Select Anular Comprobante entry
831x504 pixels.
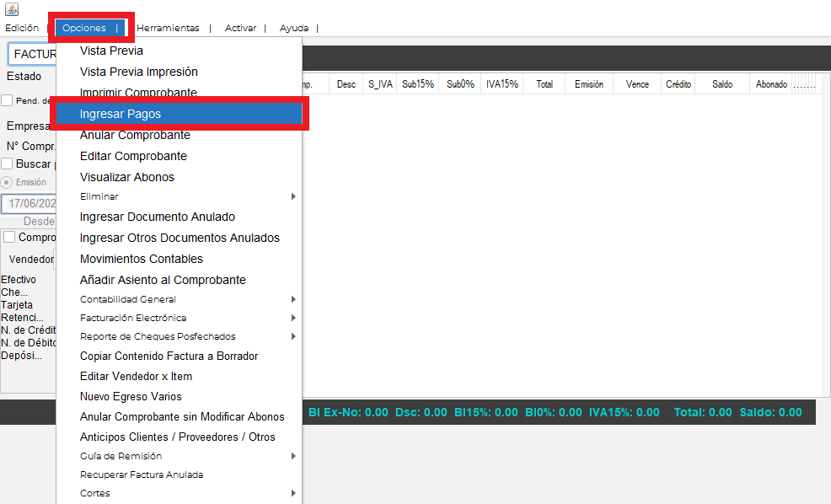(180, 135)
